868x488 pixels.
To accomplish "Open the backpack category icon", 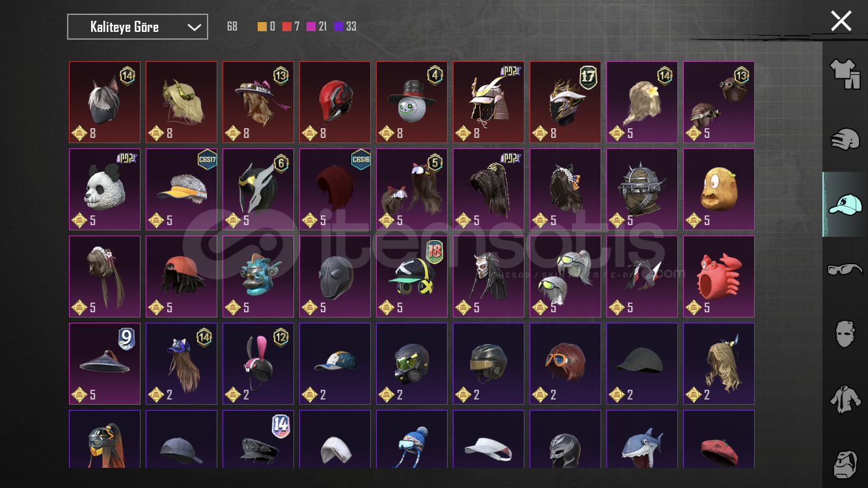I will click(x=845, y=463).
